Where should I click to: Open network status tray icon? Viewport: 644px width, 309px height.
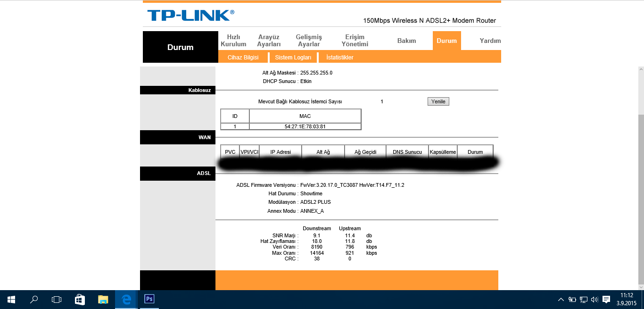click(x=584, y=300)
